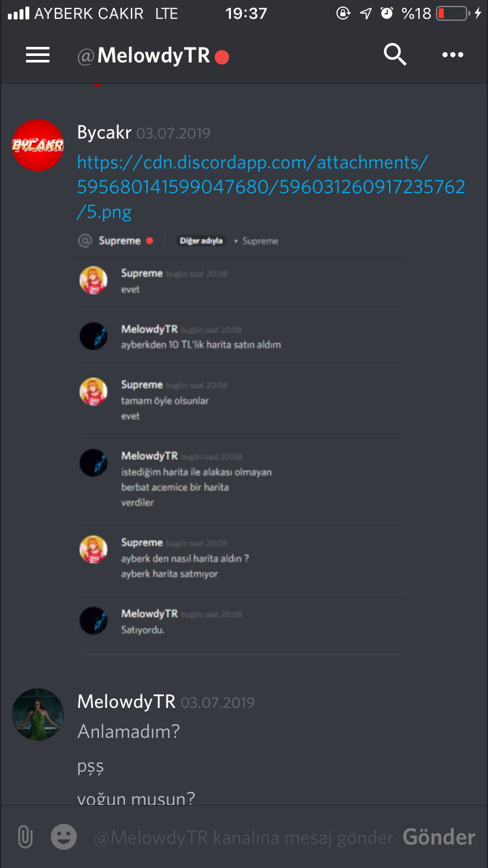Tap the battery indicator in status bar

click(x=452, y=13)
